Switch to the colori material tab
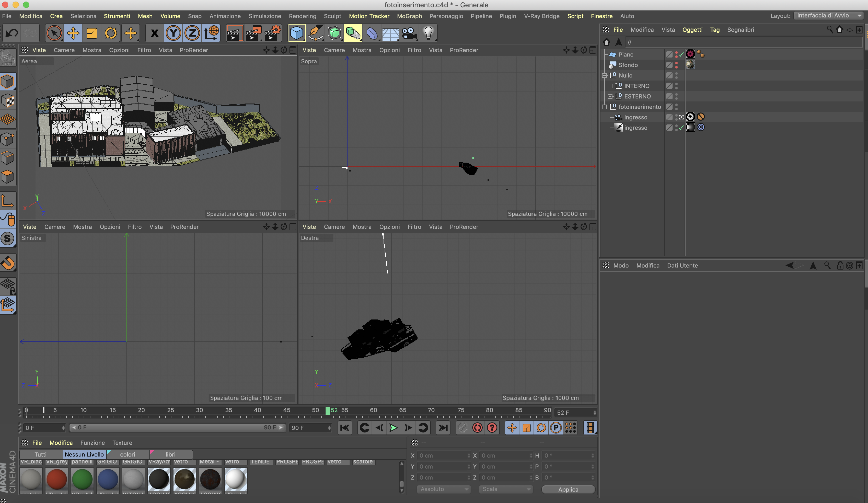This screenshot has width=868, height=503. [128, 454]
